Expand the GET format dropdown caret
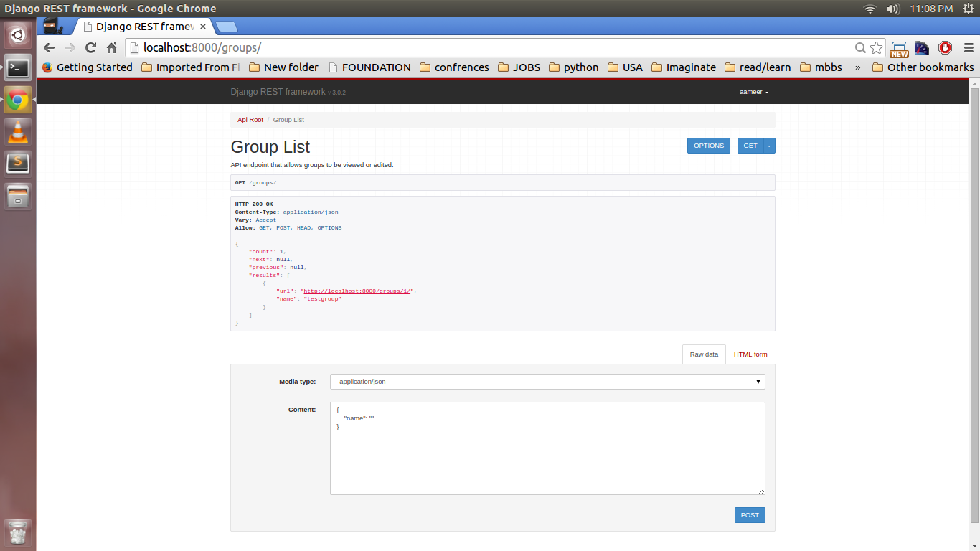 click(769, 146)
